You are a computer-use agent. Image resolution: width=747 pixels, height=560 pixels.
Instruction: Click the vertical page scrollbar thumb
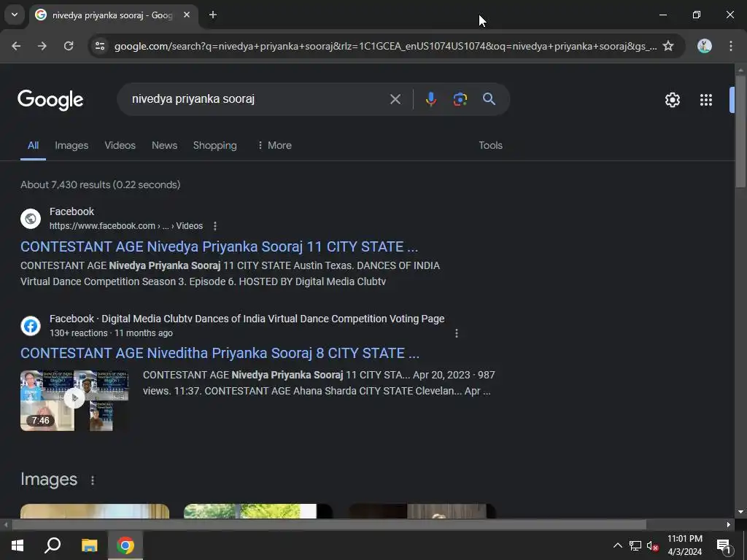click(740, 131)
